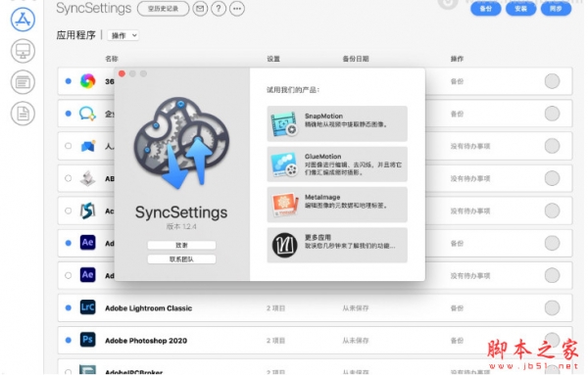Click the blue 备份 button at top right
588x375 pixels.
click(486, 8)
